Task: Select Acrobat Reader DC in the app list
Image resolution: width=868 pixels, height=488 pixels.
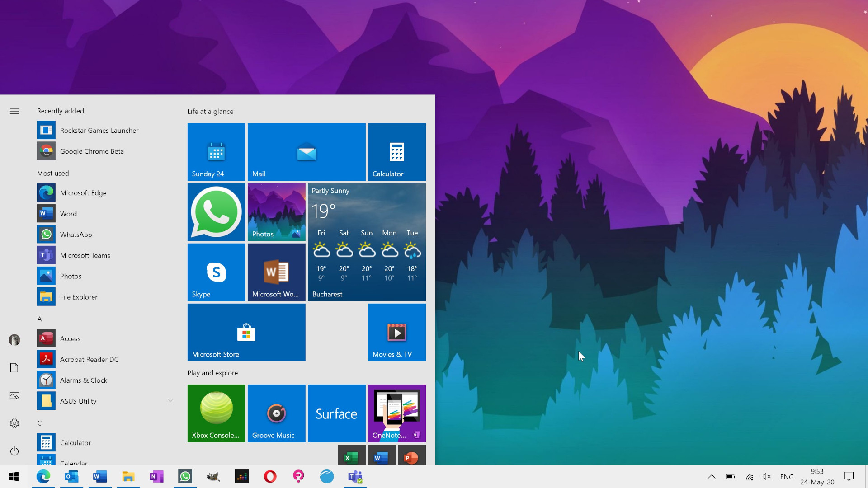Action: pyautogui.click(x=89, y=359)
